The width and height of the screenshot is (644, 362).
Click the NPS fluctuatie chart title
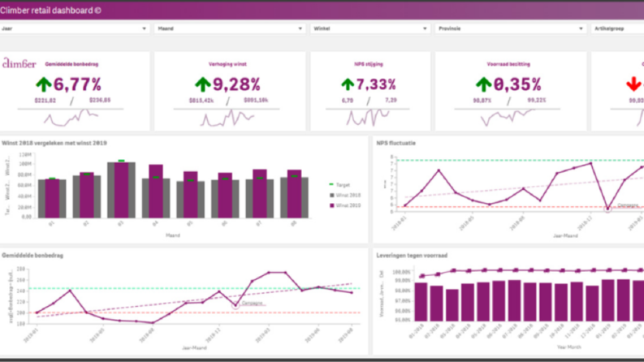pos(396,143)
